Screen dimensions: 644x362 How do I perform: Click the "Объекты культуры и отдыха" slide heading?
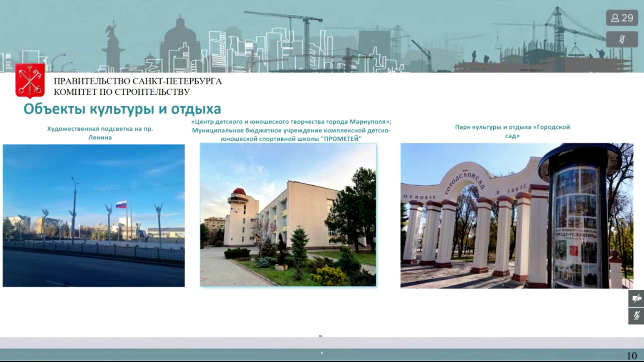[122, 109]
